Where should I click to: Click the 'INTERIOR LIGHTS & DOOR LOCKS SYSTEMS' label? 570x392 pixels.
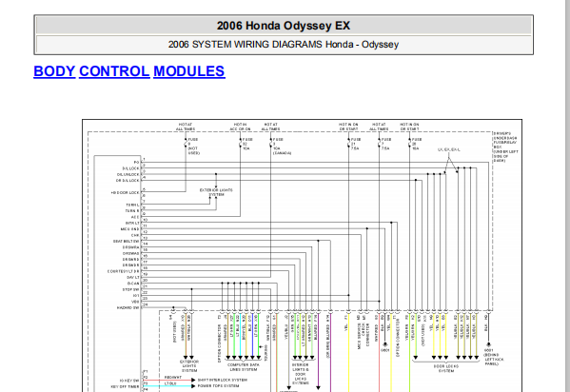(301, 374)
